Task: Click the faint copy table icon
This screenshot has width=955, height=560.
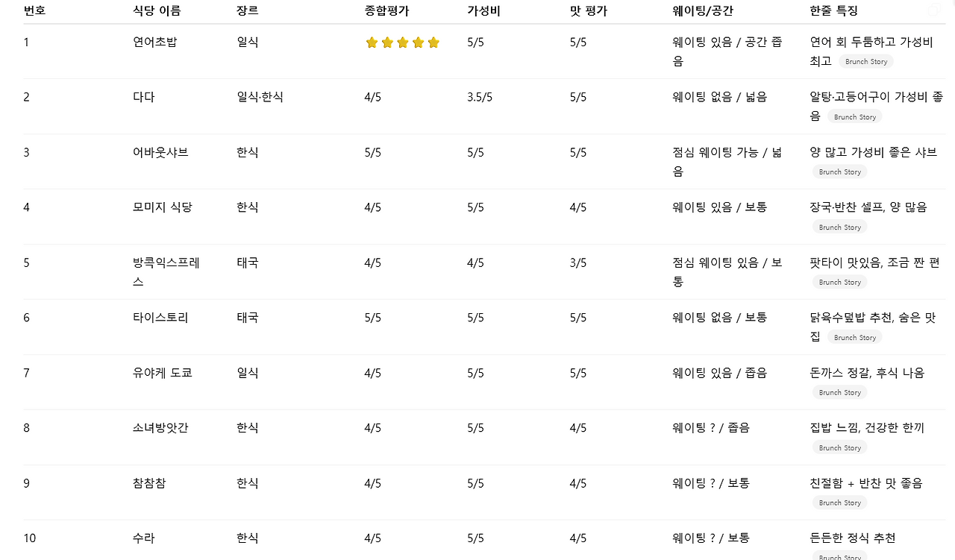Action: [x=933, y=10]
